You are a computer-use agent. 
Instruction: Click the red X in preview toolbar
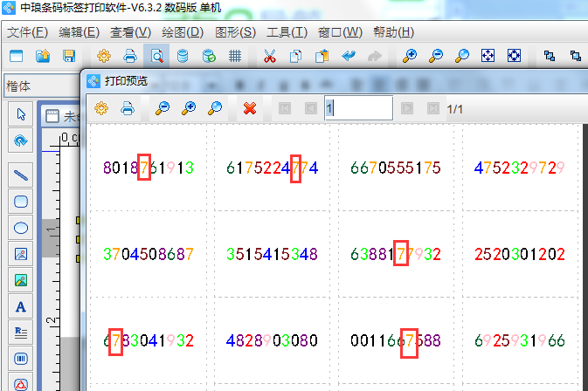coord(250,108)
